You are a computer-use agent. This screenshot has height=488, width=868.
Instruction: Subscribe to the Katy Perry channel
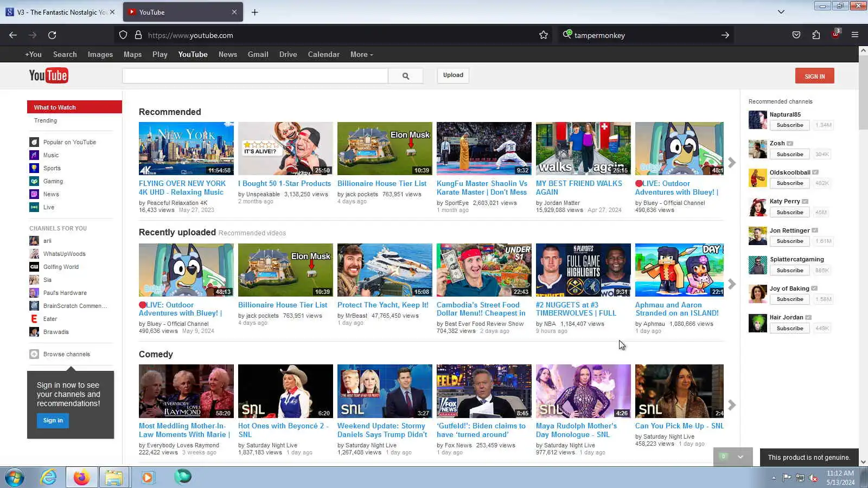click(x=790, y=212)
